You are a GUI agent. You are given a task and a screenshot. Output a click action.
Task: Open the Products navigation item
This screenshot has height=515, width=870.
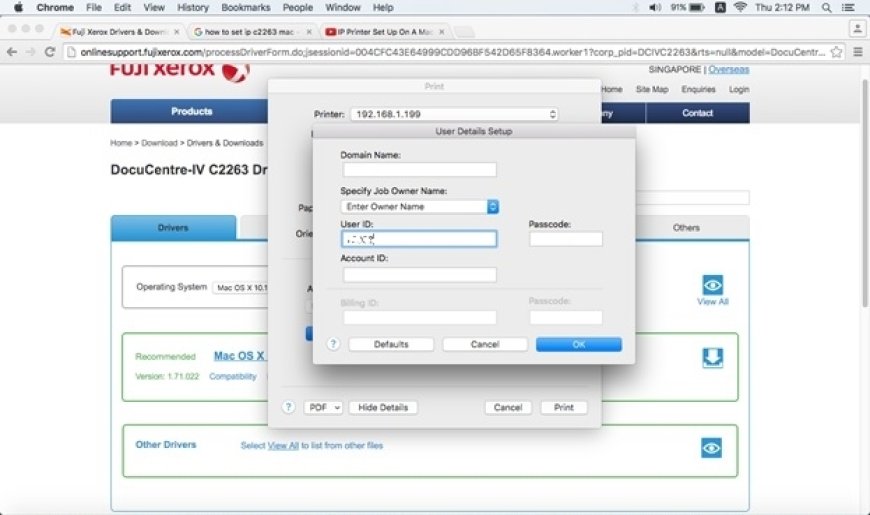(x=191, y=112)
